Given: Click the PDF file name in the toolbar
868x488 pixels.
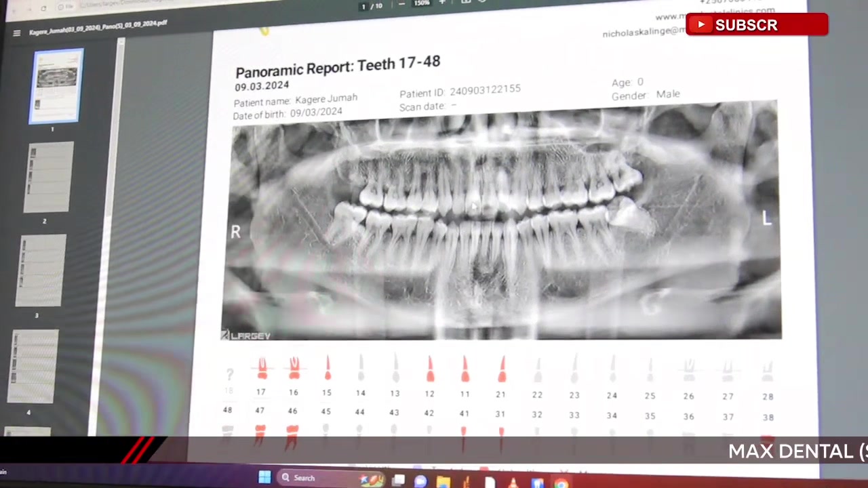Looking at the screenshot, I should [x=98, y=28].
